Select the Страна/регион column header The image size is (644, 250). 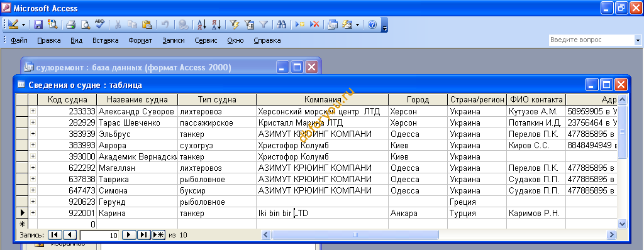point(477,99)
